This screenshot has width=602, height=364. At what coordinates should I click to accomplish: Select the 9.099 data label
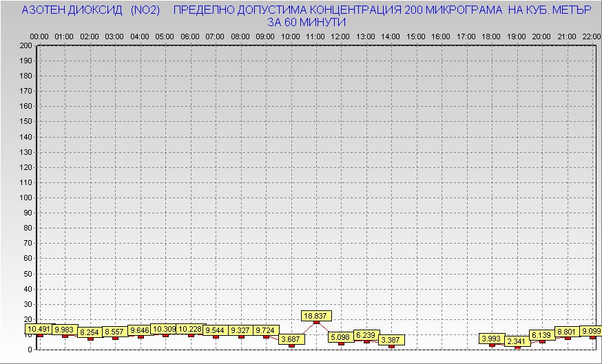coord(591,331)
